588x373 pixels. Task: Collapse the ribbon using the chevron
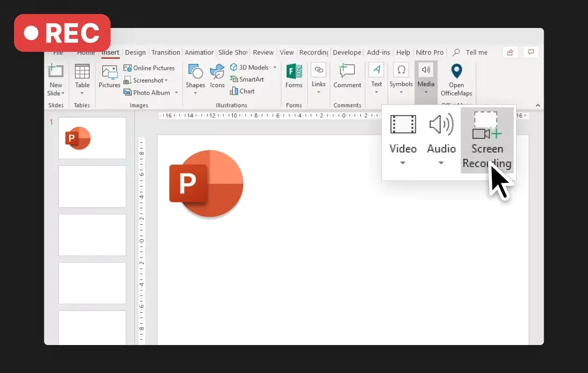538,105
